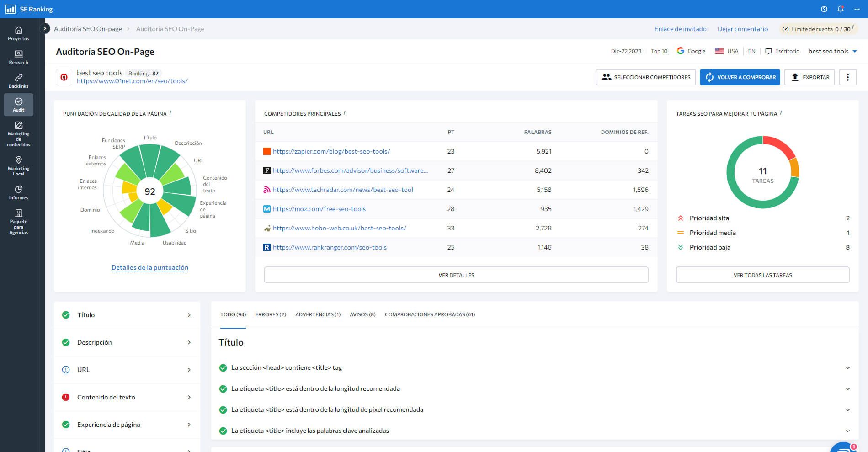Open the forbes.com advisor competitor link
The height and width of the screenshot is (452, 868).
click(x=350, y=170)
